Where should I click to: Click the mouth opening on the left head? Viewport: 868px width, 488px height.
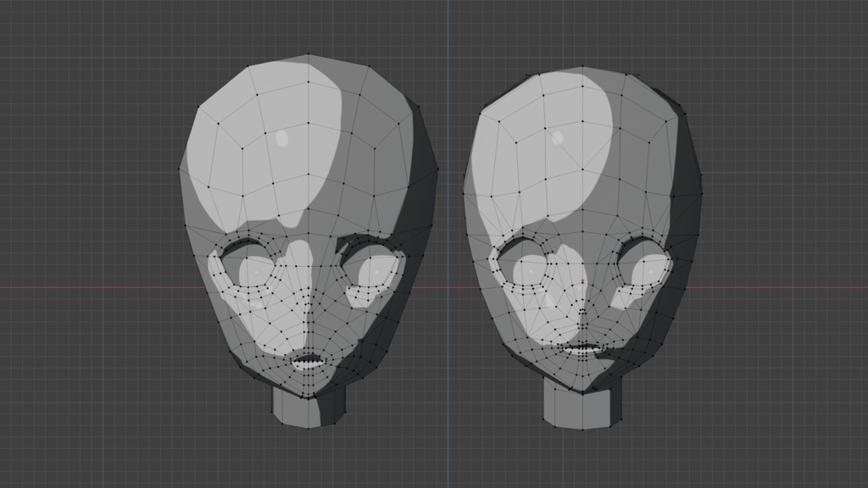coord(309,362)
